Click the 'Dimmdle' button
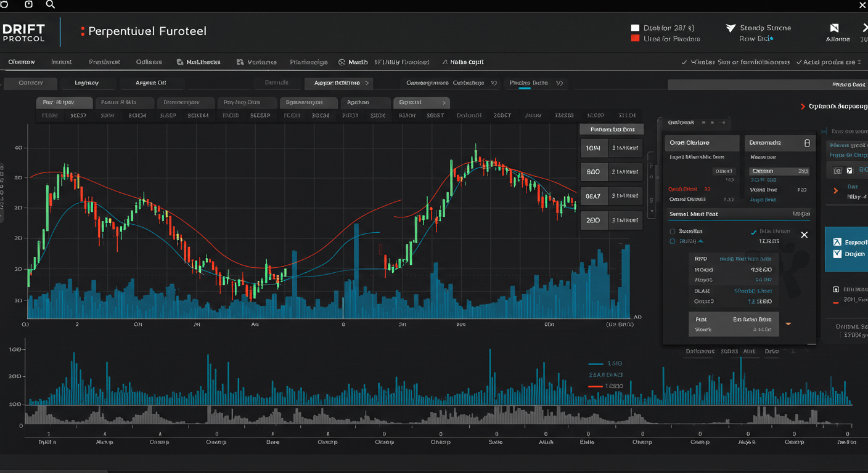Image resolution: width=868 pixels, height=473 pixels. (277, 83)
